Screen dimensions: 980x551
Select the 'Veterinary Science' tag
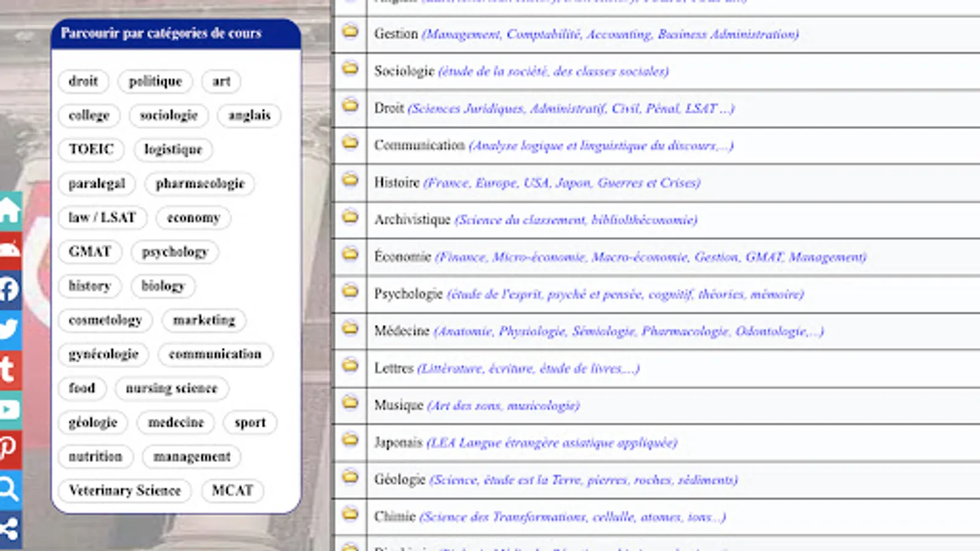point(125,490)
